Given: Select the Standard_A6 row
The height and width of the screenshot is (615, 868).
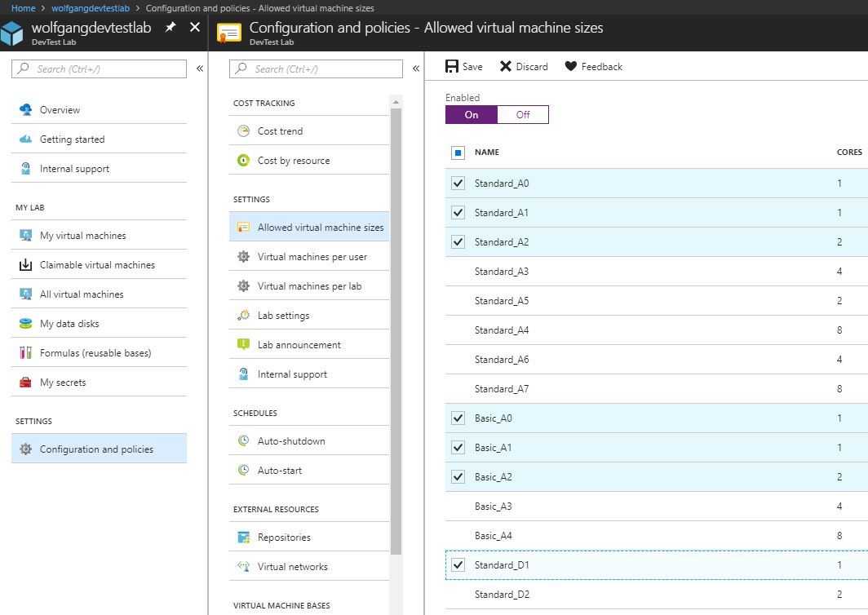Looking at the screenshot, I should [x=657, y=359].
